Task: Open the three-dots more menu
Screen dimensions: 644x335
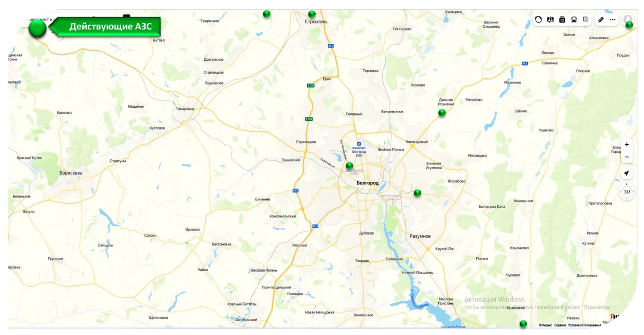Action: point(613,20)
